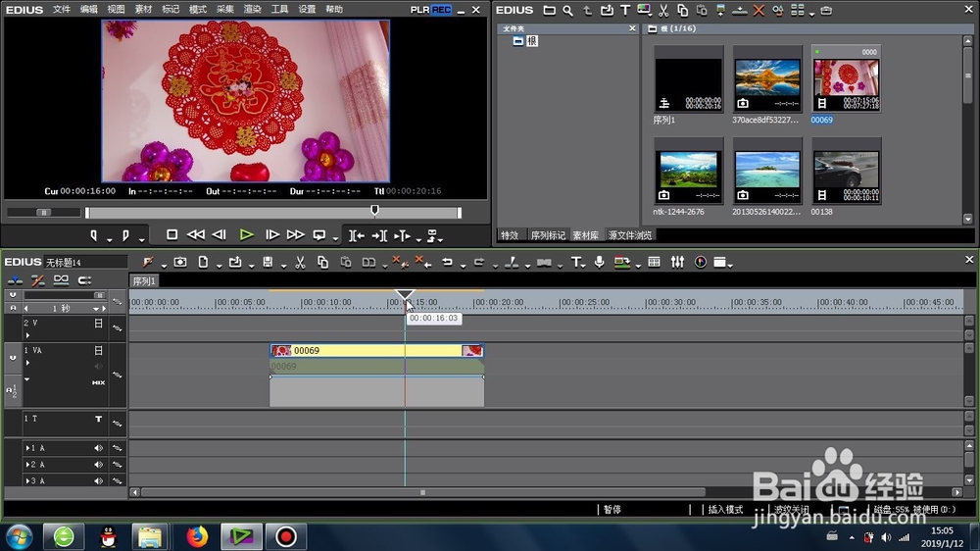The width and height of the screenshot is (980, 551).
Task: Click the fast forward button in player
Action: (296, 234)
